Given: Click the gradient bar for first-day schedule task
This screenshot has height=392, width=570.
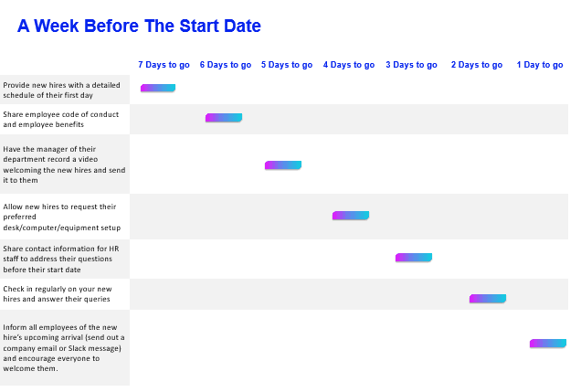Looking at the screenshot, I should 158,88.
